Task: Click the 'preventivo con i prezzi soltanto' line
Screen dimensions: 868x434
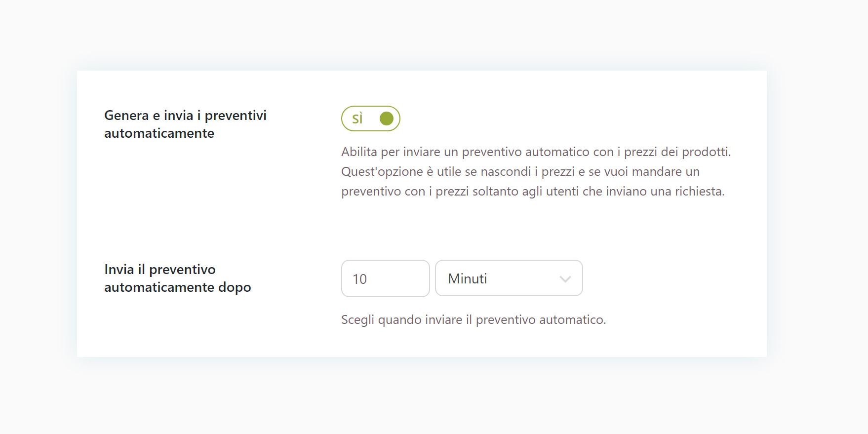Action: tap(533, 192)
